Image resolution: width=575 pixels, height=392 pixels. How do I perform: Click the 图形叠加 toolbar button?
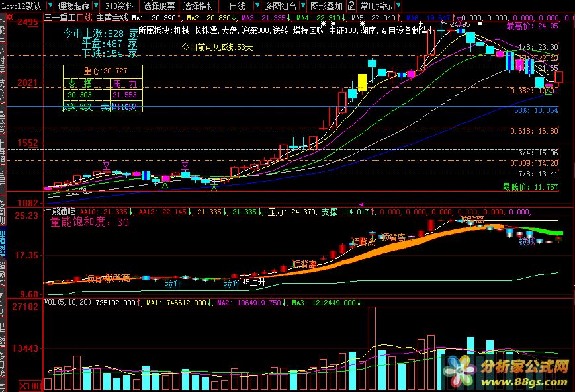tap(326, 6)
